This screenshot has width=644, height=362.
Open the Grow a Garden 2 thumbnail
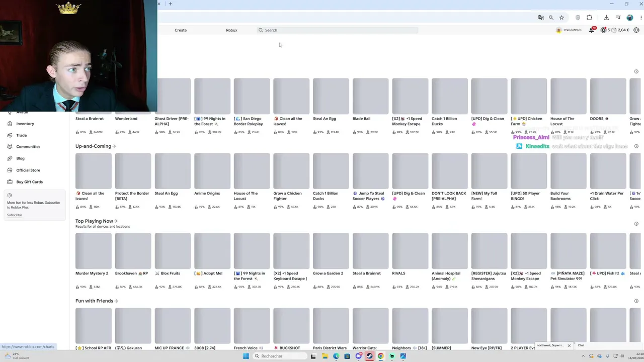(x=331, y=251)
